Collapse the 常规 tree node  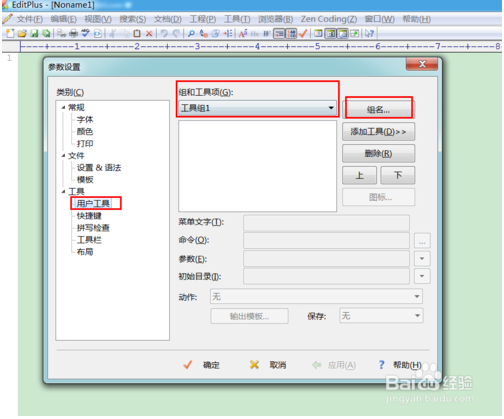pyautogui.click(x=63, y=108)
